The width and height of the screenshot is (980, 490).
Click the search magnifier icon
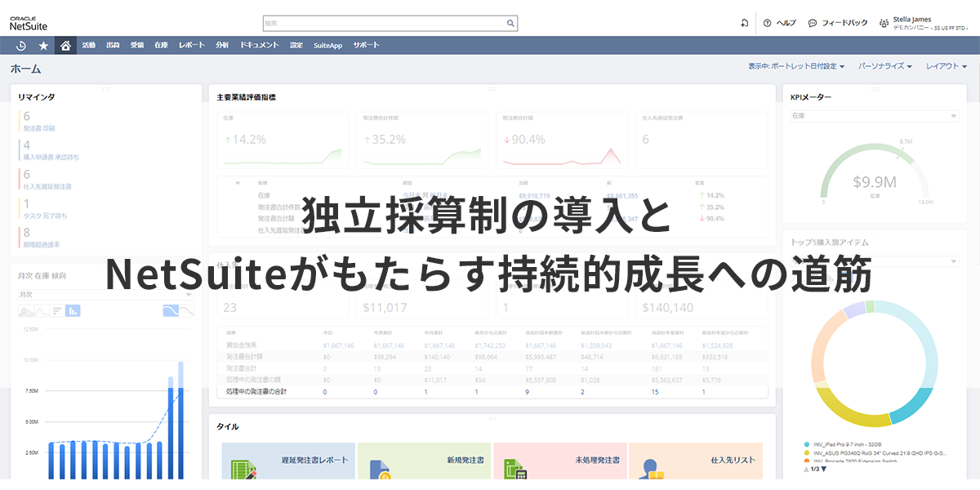tap(510, 24)
